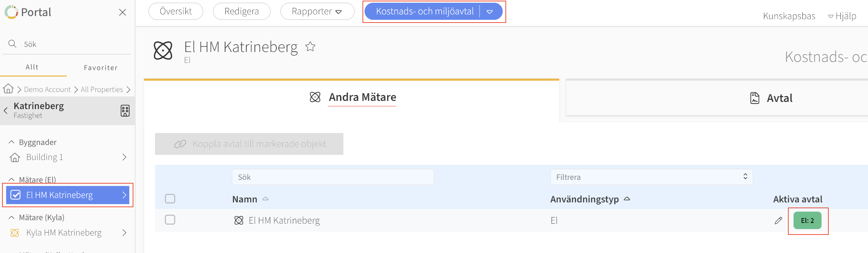Click the Katrineberg property building icon
The width and height of the screenshot is (868, 253).
125,111
